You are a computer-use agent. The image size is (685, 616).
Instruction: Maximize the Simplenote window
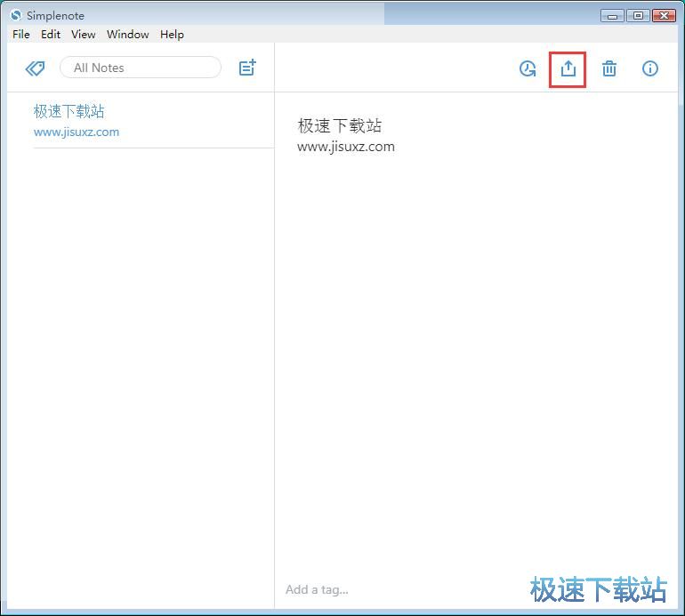(638, 16)
